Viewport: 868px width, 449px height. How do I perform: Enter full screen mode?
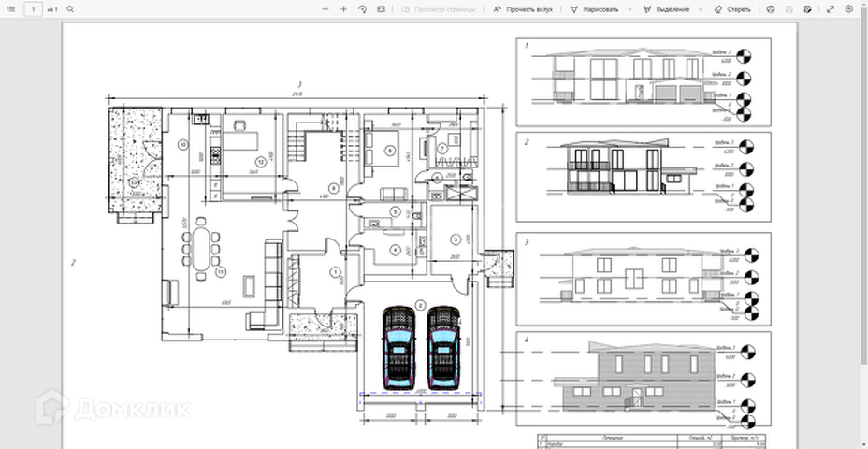[831, 9]
